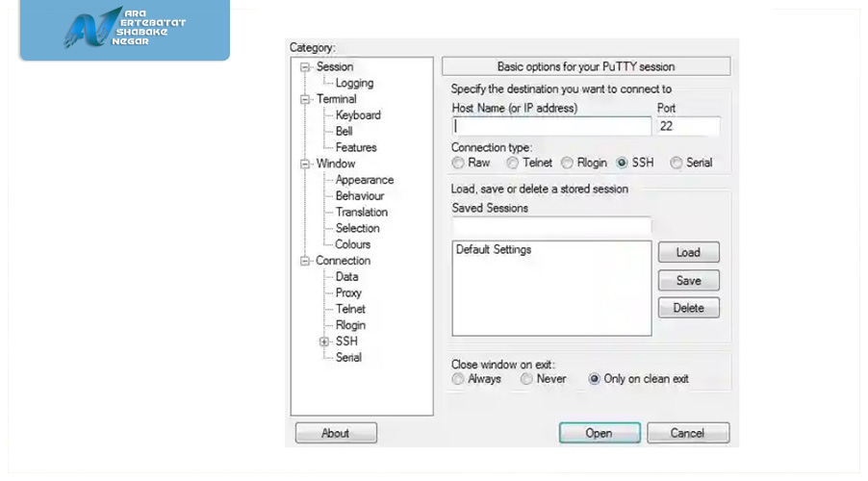
Task: Collapse the Connection tree node
Action: tap(304, 261)
